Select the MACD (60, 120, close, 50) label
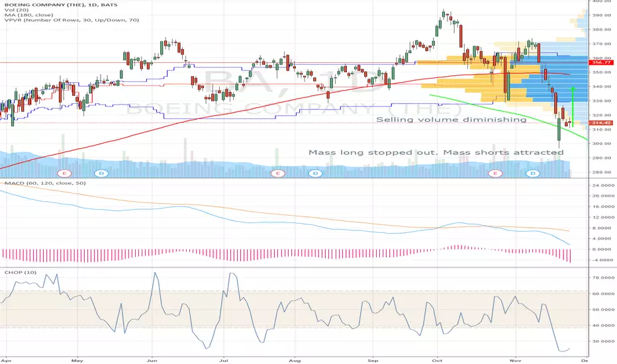The height and width of the screenshot is (364, 617). [45, 183]
